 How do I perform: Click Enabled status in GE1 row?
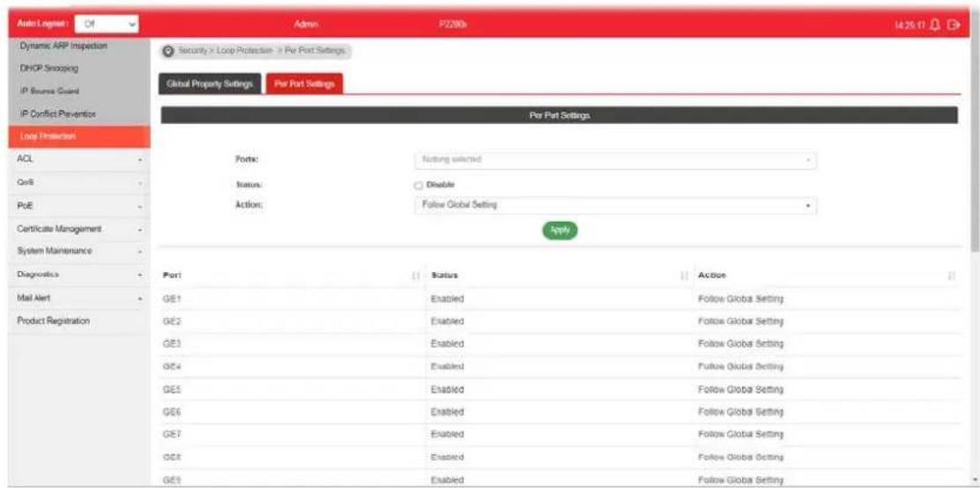[x=448, y=299]
